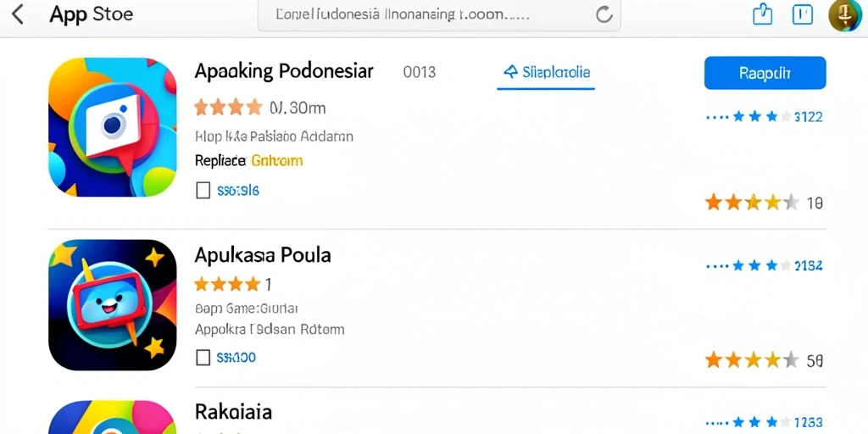Click the blue star rating showing 2184
Viewport: 868px width, 434px height.
point(765,266)
